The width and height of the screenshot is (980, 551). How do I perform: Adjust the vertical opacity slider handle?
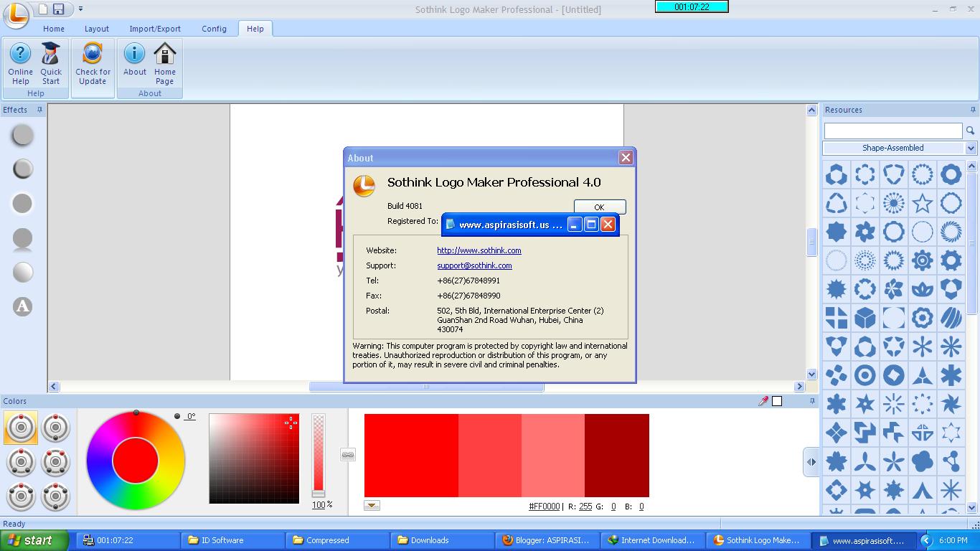click(319, 494)
